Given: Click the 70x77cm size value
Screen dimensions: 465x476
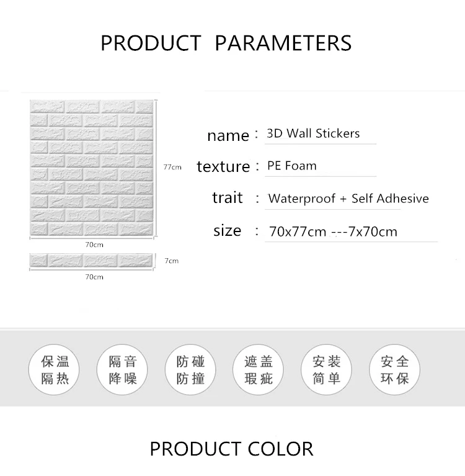Looking at the screenshot, I should [298, 231].
